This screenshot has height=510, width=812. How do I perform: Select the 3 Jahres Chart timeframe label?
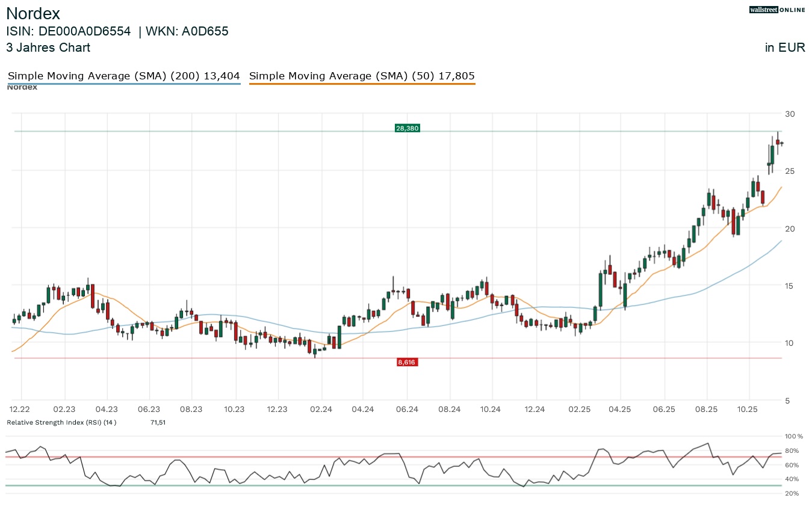(x=48, y=48)
